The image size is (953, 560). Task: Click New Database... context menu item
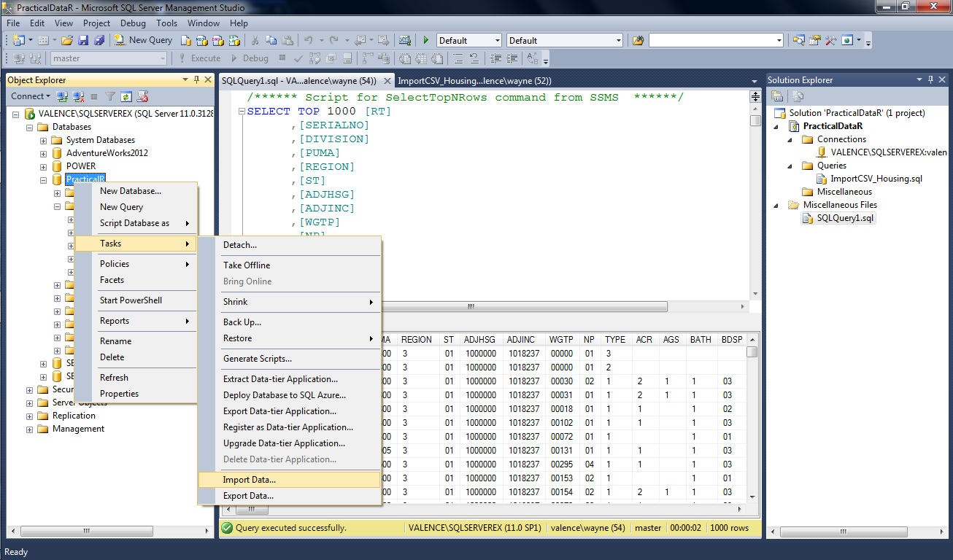[136, 191]
